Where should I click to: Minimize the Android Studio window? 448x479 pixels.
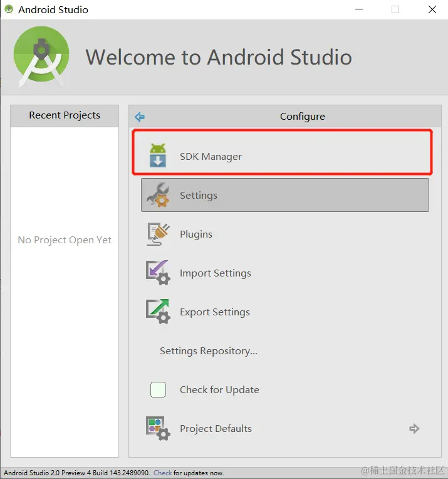[359, 9]
